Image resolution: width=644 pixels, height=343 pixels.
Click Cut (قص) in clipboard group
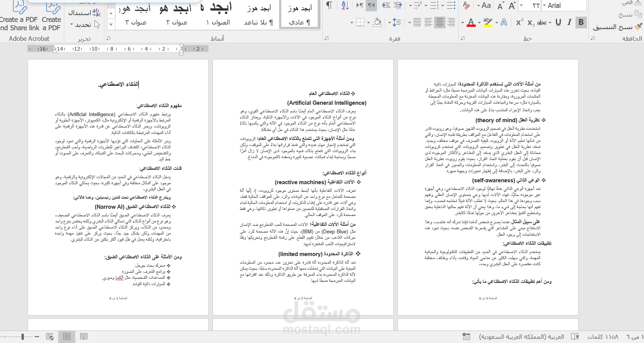pyautogui.click(x=632, y=3)
